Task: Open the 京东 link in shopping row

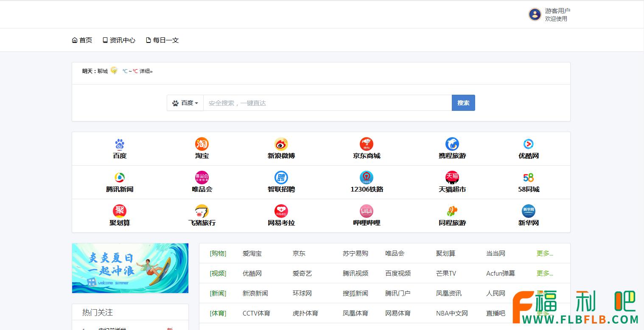Action: [299, 254]
